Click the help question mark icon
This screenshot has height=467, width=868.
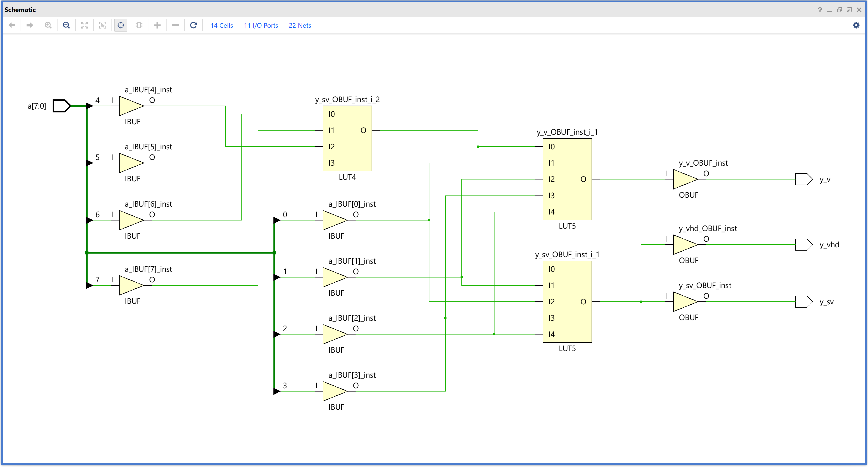click(x=820, y=10)
